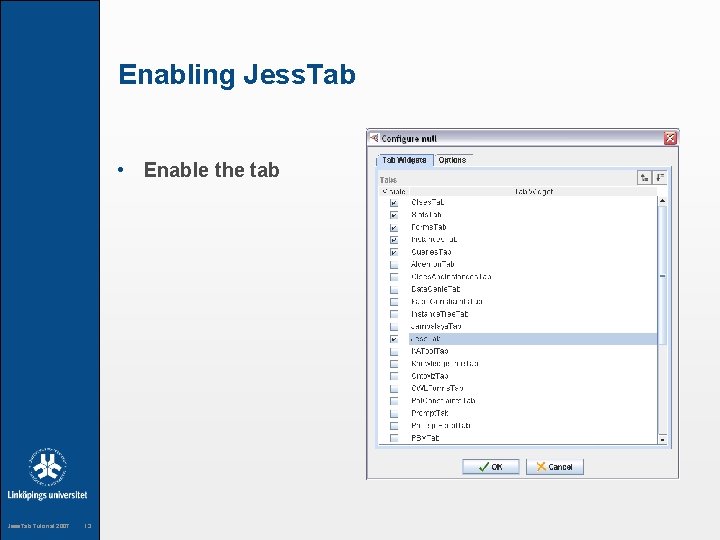Close the Configure null dialog
The image size is (720, 540).
[670, 138]
